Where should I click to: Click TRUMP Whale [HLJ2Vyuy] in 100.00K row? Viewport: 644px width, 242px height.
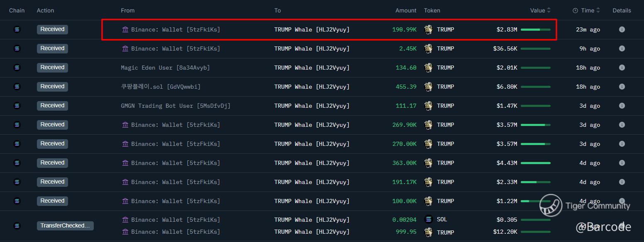tap(312, 201)
